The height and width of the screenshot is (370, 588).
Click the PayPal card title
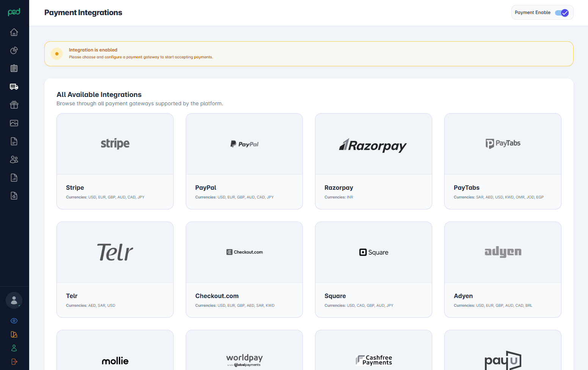[x=206, y=187]
